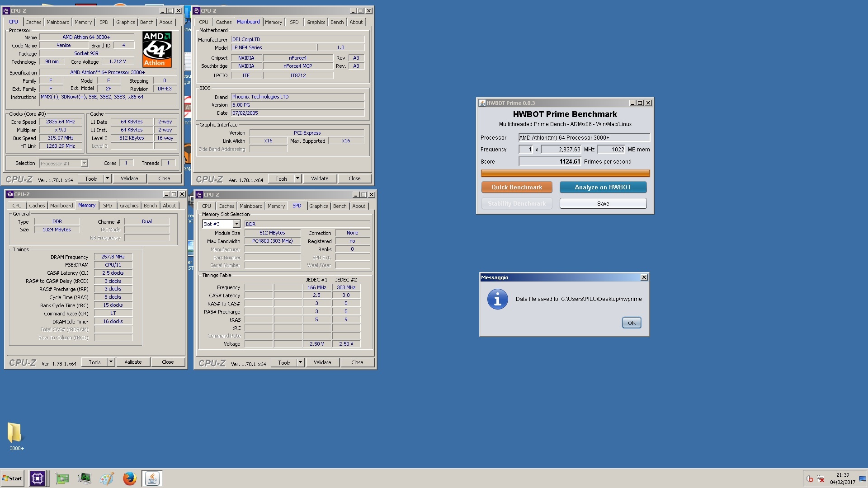Open Firefox from the taskbar

129,478
